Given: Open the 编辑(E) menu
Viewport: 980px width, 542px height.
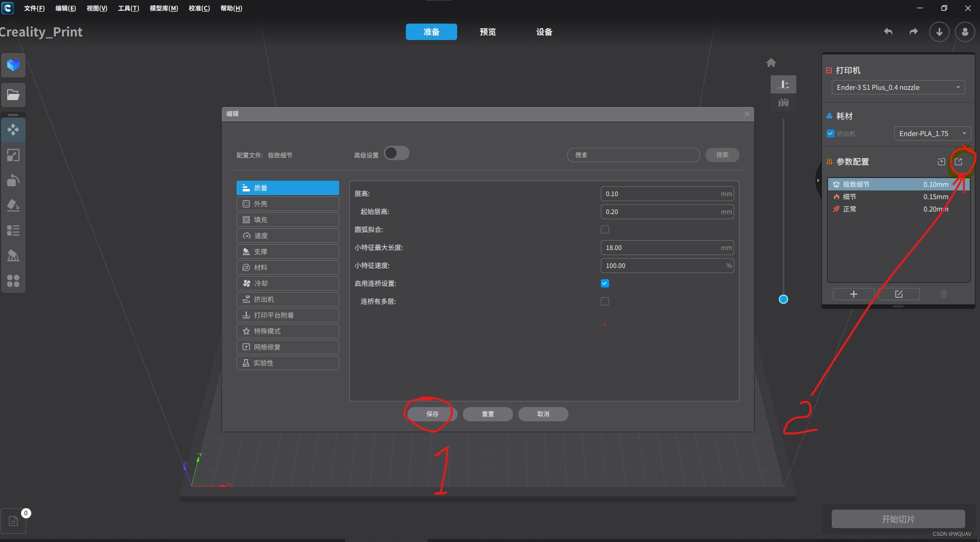Looking at the screenshot, I should [x=66, y=8].
